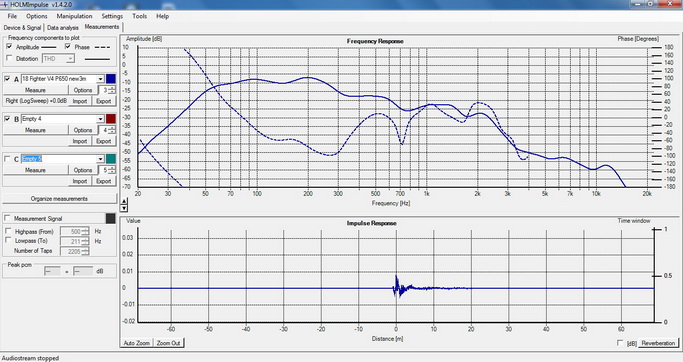Screen dimensions: 683x362
Task: Toggle measurement A checkbox
Action: coord(7,79)
